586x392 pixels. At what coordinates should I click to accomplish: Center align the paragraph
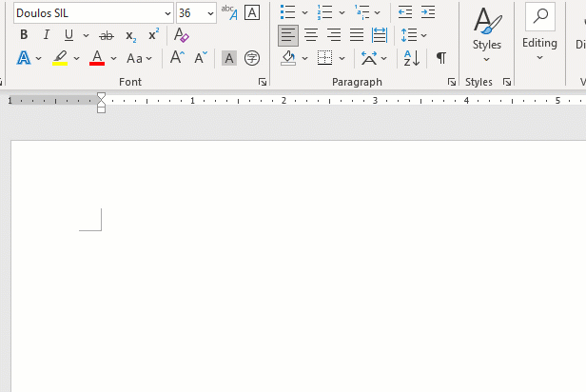(311, 35)
